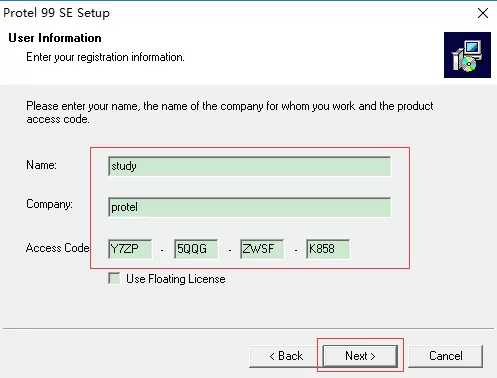Viewport: 497px width, 378px height.
Task: Return to previous page with Back
Action: (x=286, y=356)
